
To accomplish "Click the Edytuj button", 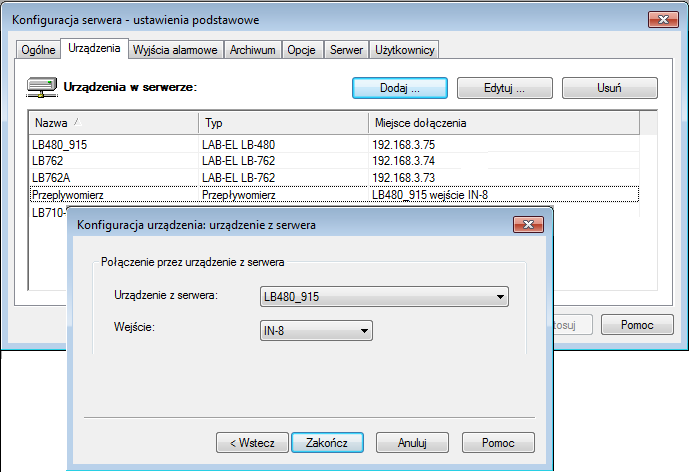I will (504, 88).
